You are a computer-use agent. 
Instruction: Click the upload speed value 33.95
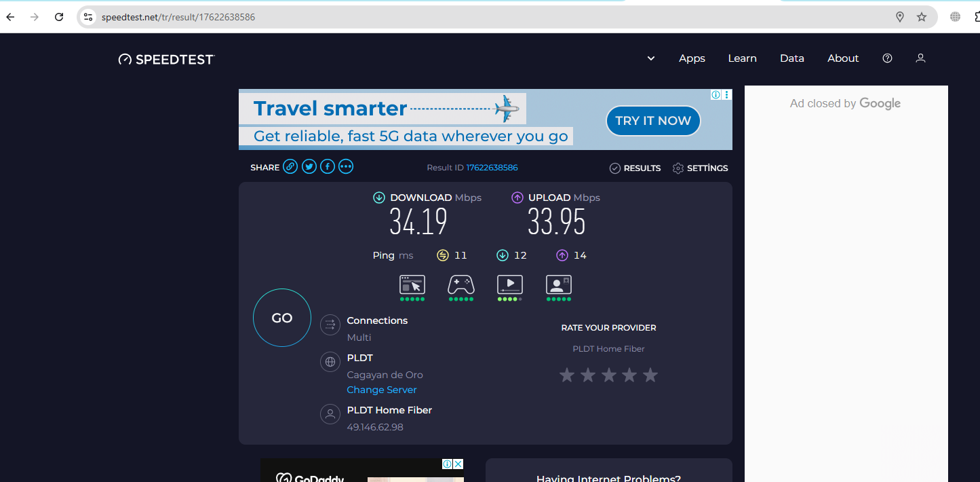(x=557, y=221)
